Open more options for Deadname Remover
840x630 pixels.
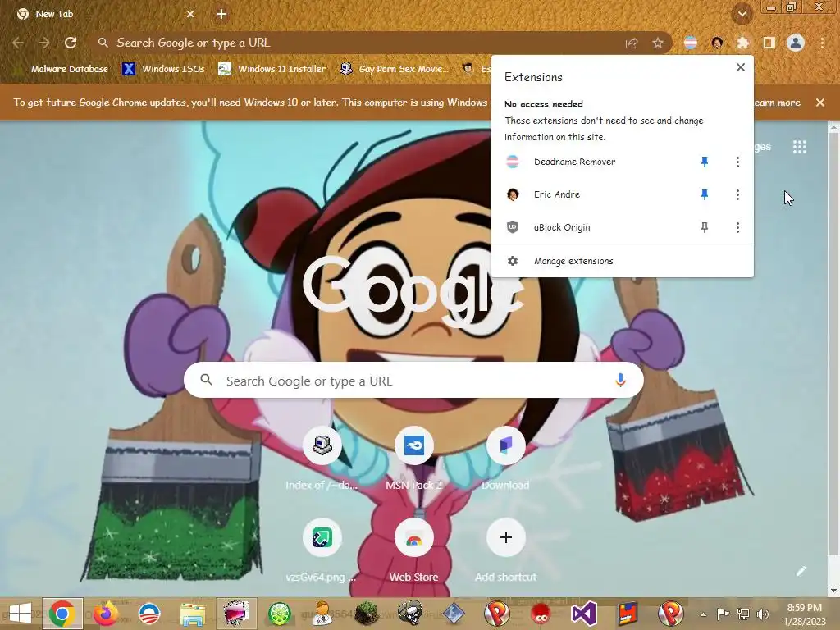click(x=737, y=162)
